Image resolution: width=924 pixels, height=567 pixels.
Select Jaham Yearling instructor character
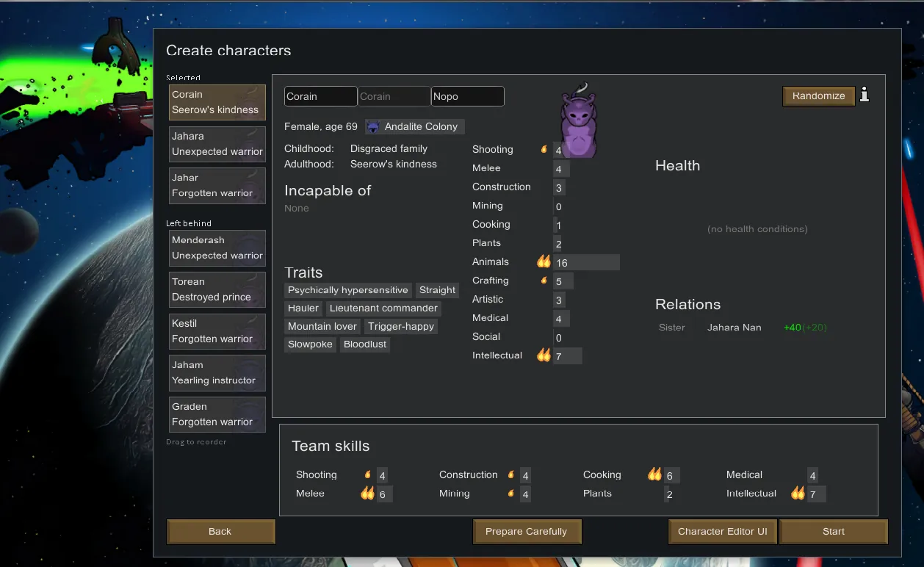pyautogui.click(x=217, y=372)
